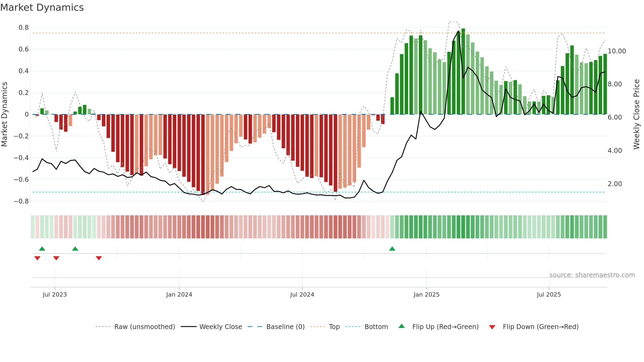The image size is (644, 362).
Task: Select the second green flip-up marker after Jul 2023
Action: (75, 249)
